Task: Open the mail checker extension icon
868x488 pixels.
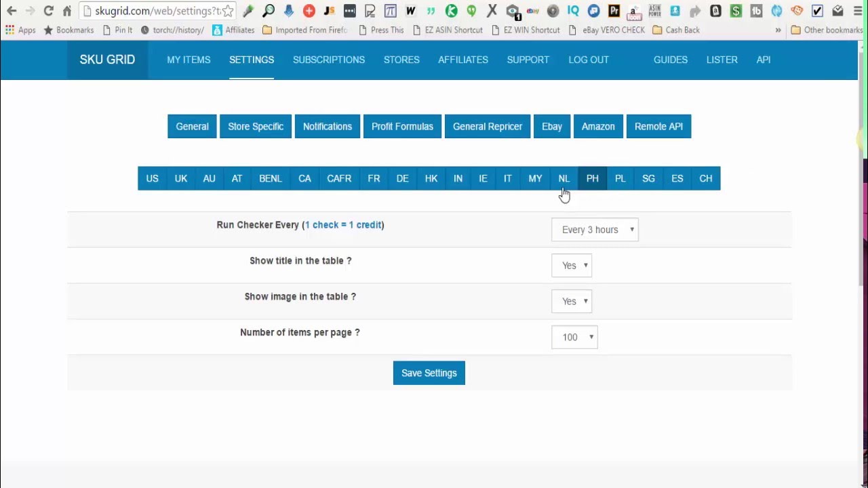Action: (838, 11)
